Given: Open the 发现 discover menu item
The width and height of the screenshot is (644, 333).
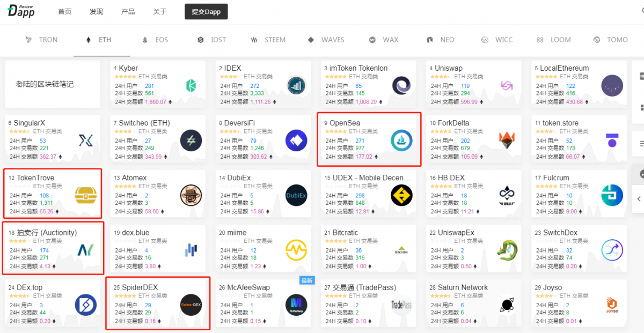Looking at the screenshot, I should pos(96,11).
